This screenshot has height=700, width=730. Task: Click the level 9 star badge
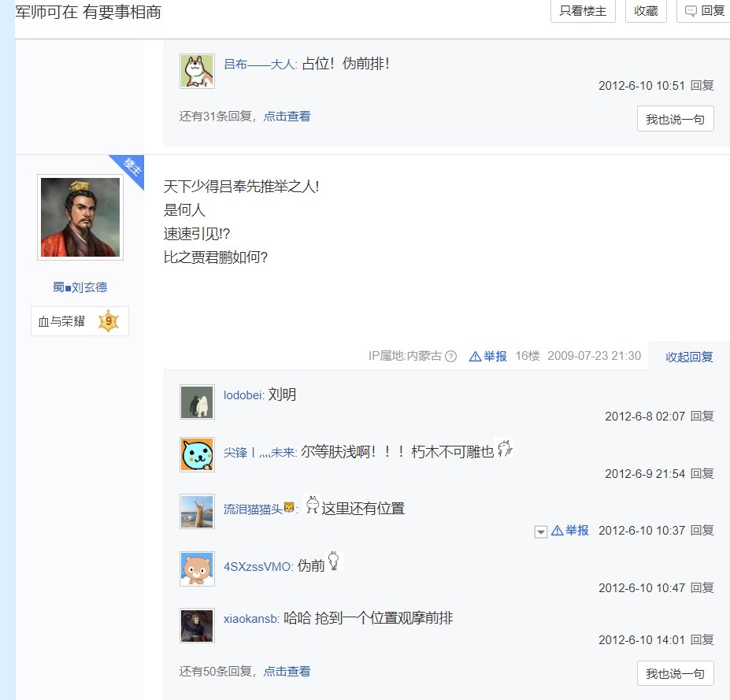click(x=108, y=321)
